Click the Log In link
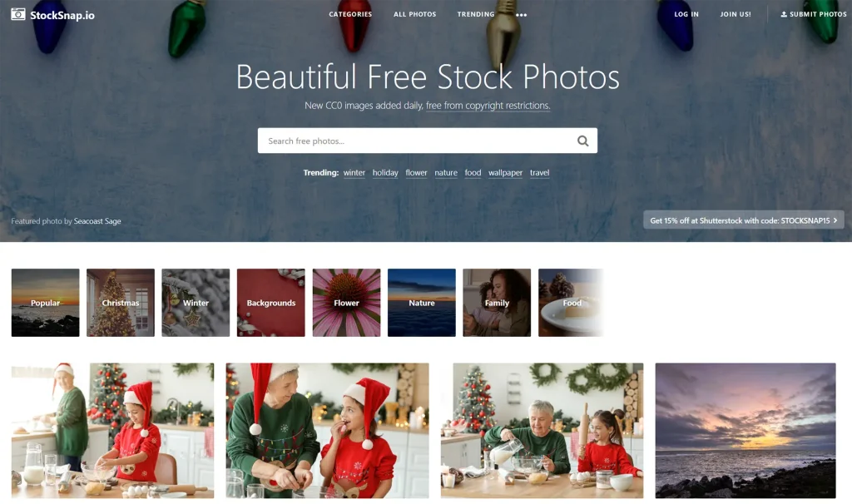This screenshot has width=852, height=504. pos(686,15)
